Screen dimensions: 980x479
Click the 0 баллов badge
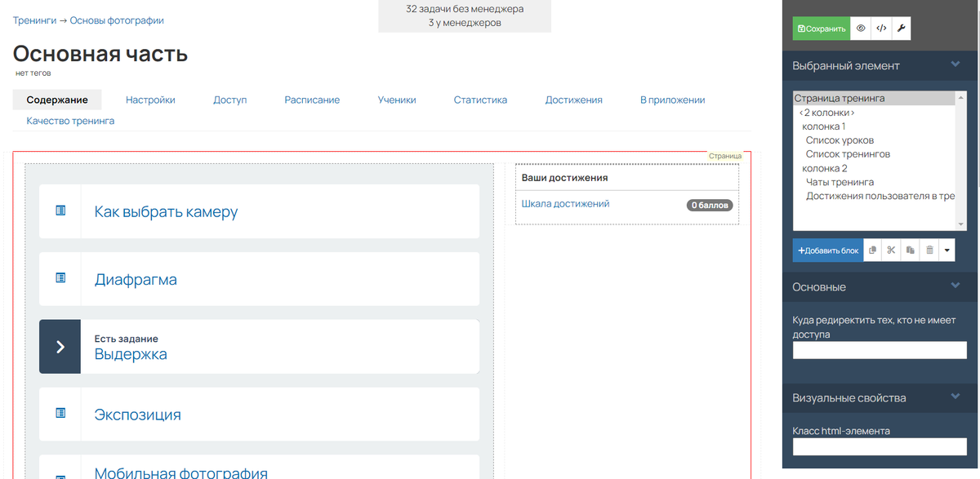click(x=710, y=206)
